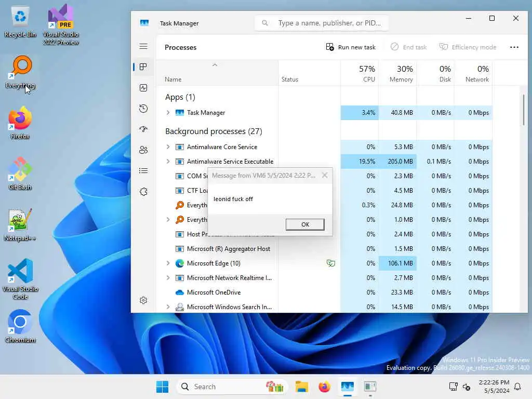Image resolution: width=532 pixels, height=399 pixels.
Task: Click the taskbar Search box
Action: tap(232, 387)
